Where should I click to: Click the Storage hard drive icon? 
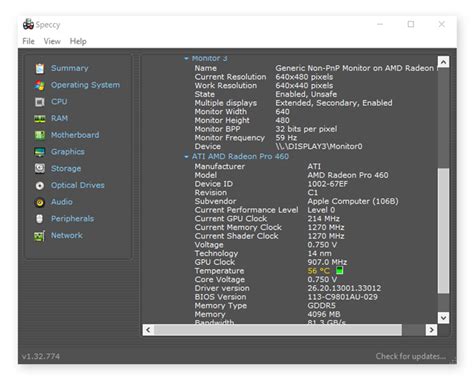tap(40, 168)
